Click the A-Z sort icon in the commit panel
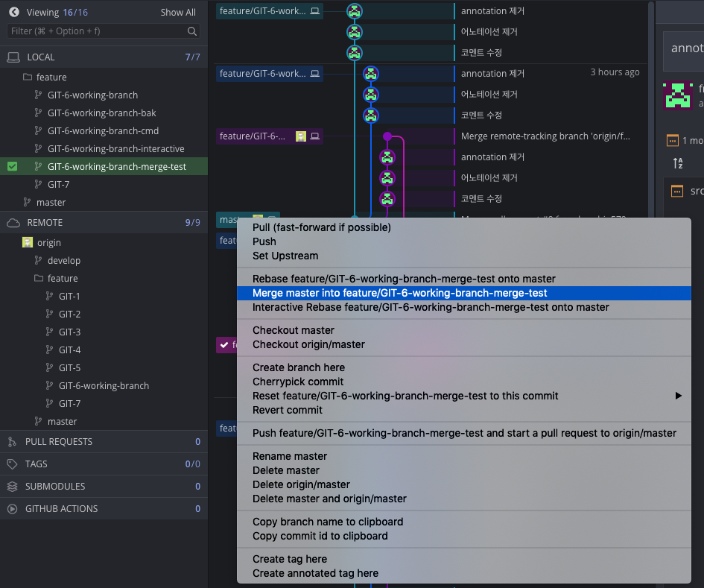Image resolution: width=704 pixels, height=588 pixels. tap(678, 163)
